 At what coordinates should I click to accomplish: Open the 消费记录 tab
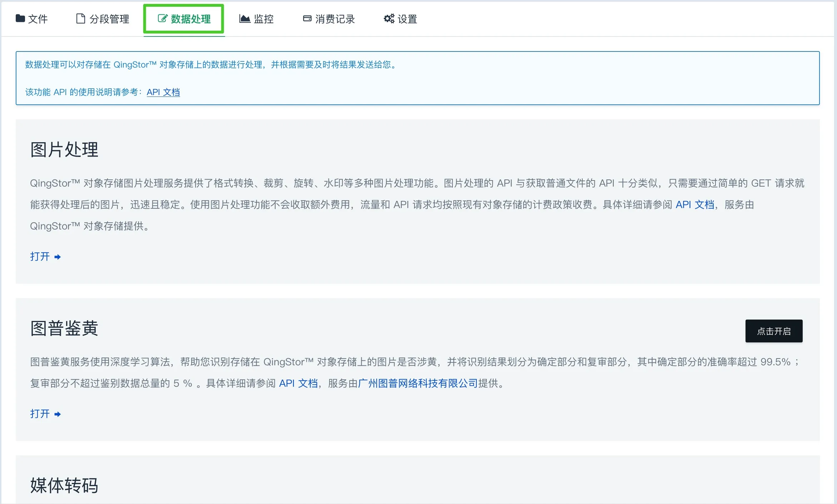coord(335,19)
